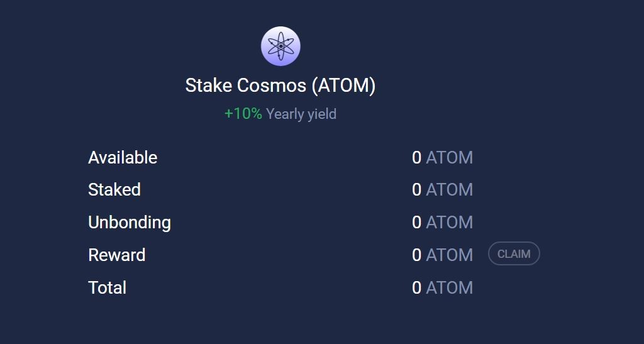Click the Reward 0 ATOM amount
The width and height of the screenshot is (644, 344).
[442, 255]
